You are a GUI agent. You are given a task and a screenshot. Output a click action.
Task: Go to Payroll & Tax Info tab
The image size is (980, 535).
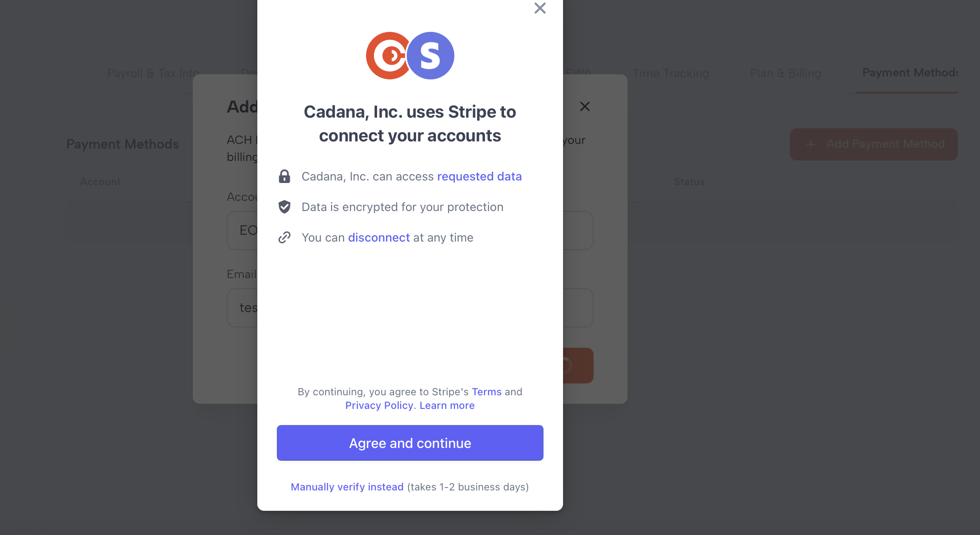point(153,73)
